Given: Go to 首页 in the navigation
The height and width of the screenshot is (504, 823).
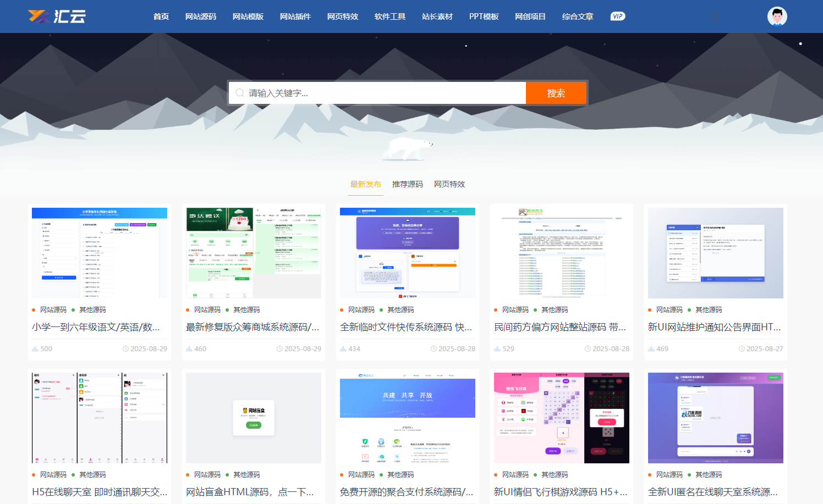Looking at the screenshot, I should pyautogui.click(x=161, y=16).
